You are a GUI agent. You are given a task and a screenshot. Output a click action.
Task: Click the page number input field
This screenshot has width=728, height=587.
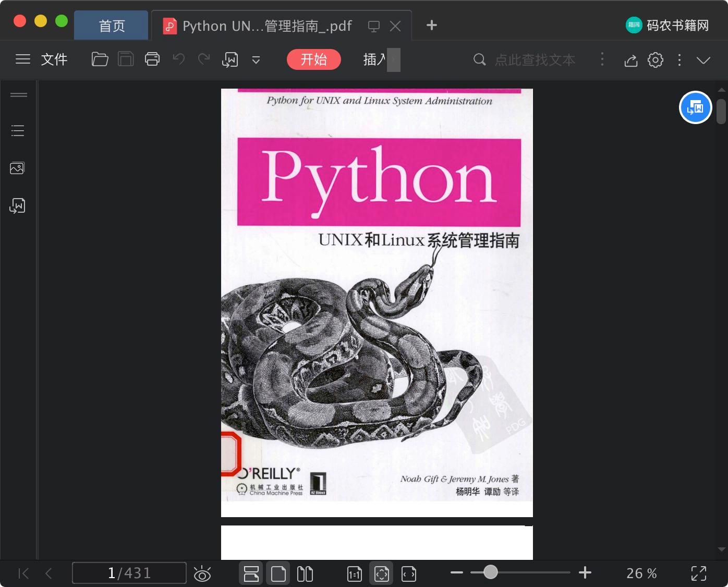[x=129, y=573]
